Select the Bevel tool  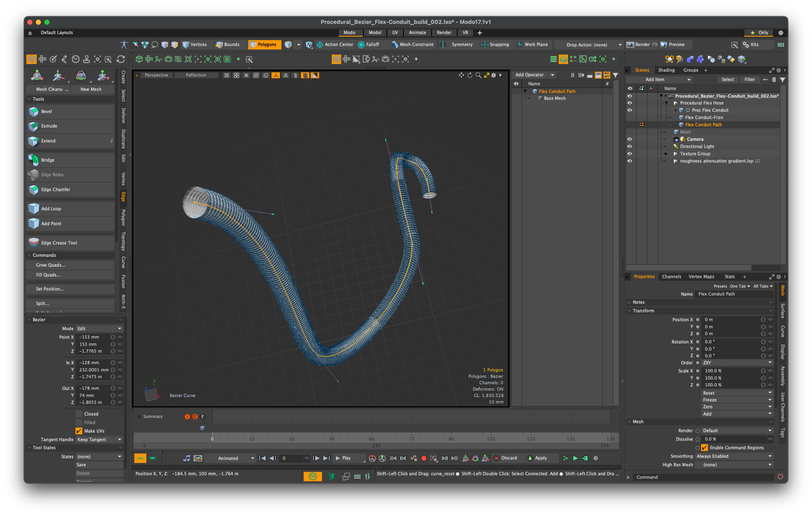[x=71, y=111]
